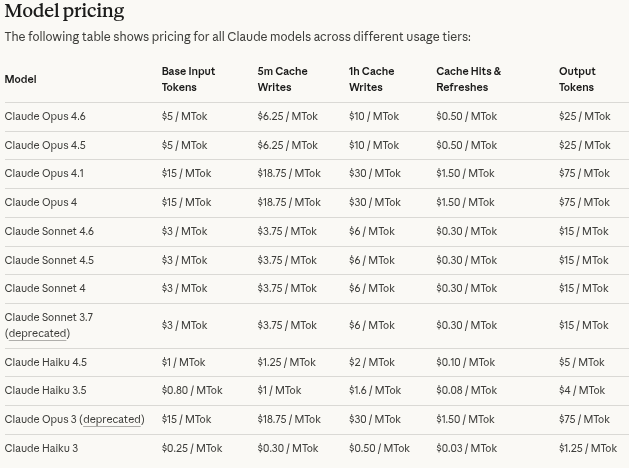
Task: Click the Model column header
Action: 20,79
